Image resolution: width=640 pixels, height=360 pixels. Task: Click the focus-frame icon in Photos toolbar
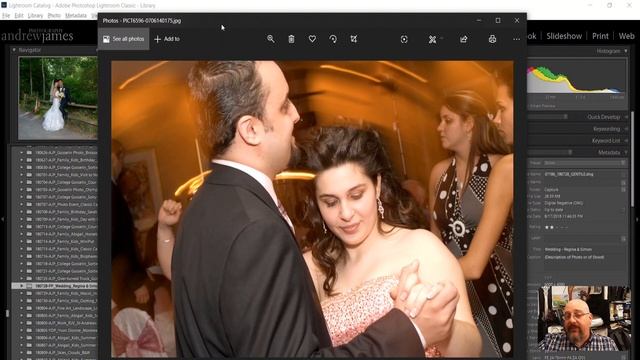404,39
